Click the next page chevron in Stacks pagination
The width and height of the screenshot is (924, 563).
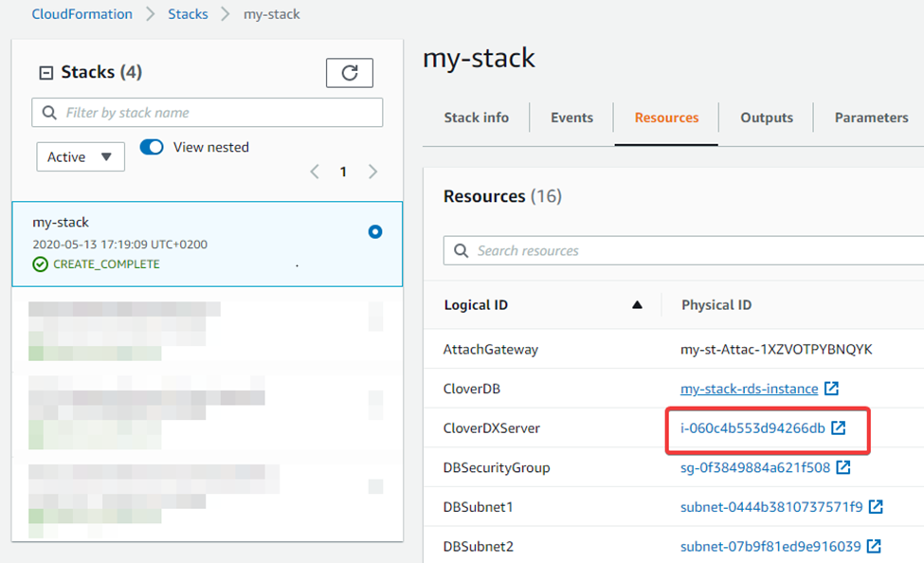tap(371, 173)
